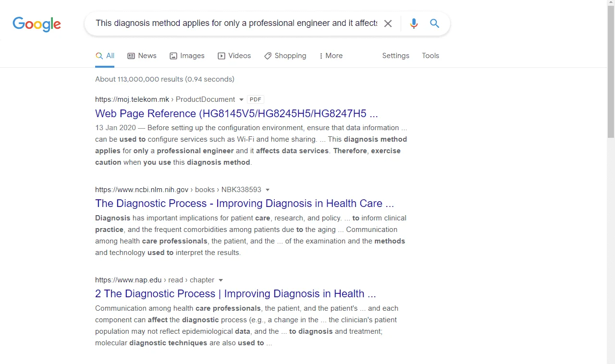Click the '13 Jan 2020' date text
The width and height of the screenshot is (615, 364).
tap(115, 128)
